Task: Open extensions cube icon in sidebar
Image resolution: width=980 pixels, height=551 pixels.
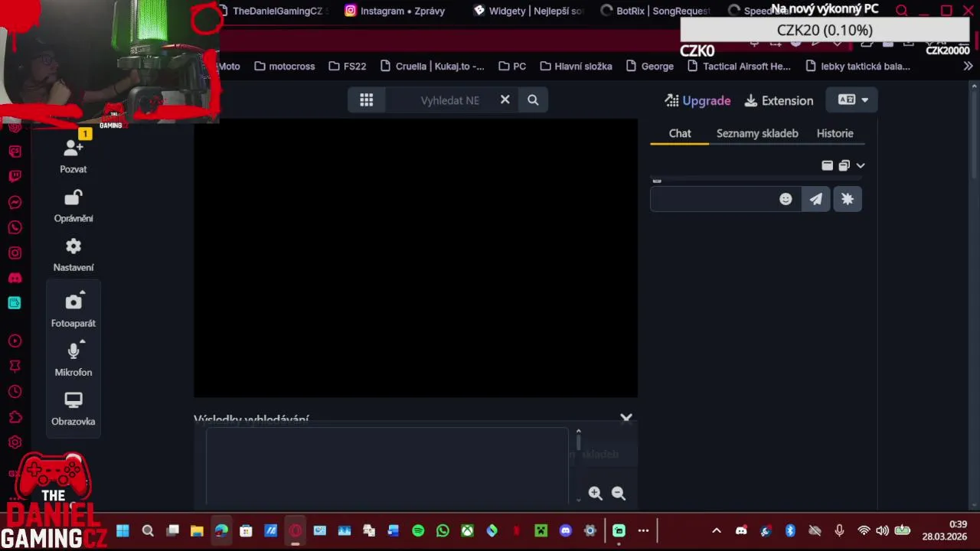Action: [x=15, y=417]
